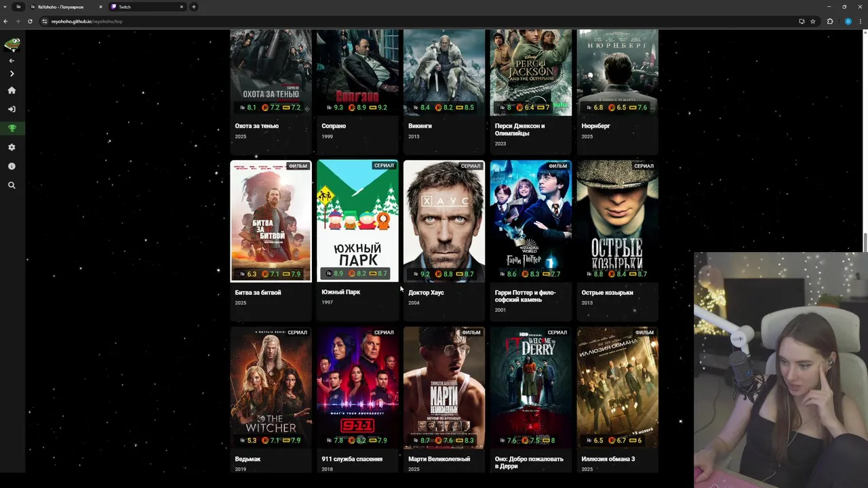Go back with the browser back arrow
Viewport: 868px width, 488px height.
tap(6, 21)
